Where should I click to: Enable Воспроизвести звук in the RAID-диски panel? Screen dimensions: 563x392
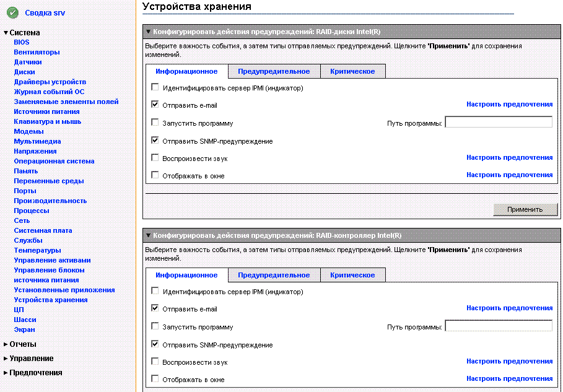click(155, 158)
